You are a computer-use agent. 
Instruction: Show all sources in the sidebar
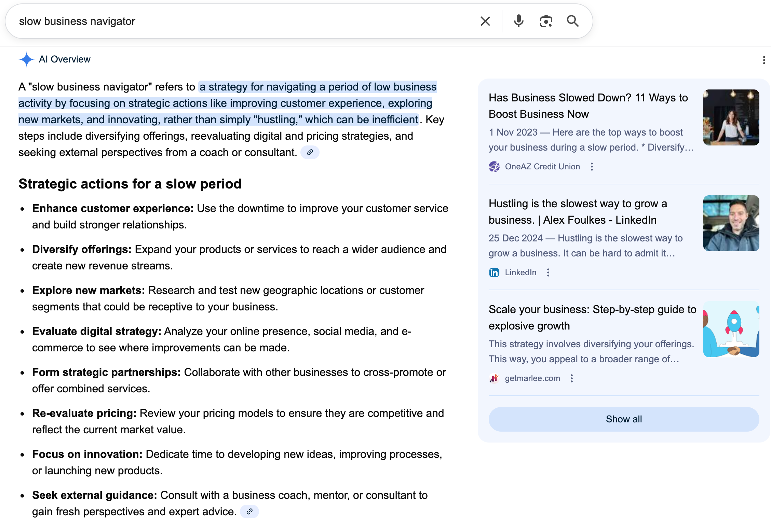(623, 419)
